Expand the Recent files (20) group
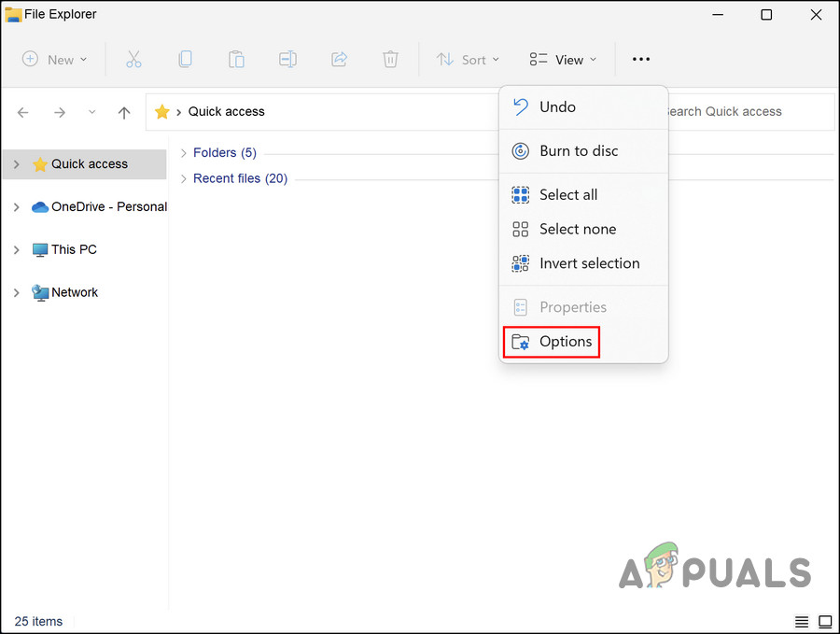This screenshot has height=634, width=840. click(183, 178)
